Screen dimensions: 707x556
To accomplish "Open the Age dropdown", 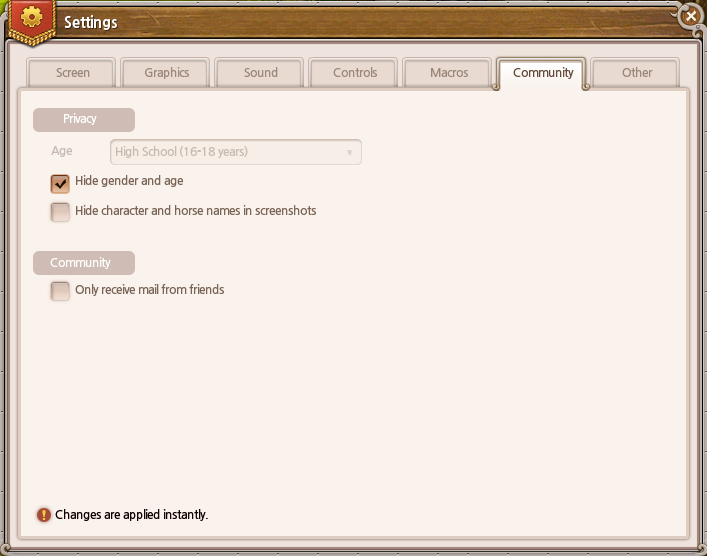I will coord(236,152).
